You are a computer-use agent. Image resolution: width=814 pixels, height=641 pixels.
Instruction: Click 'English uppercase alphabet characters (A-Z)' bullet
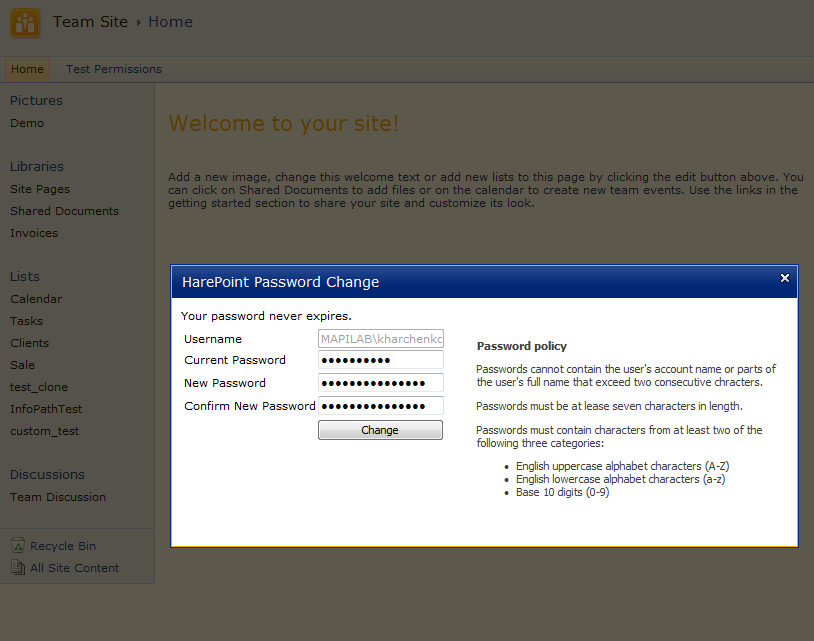(x=622, y=466)
